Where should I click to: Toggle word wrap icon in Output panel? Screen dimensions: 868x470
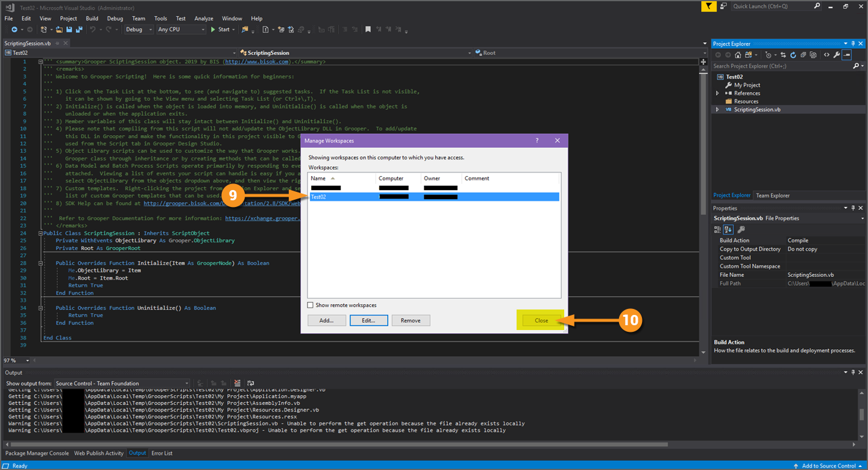[251, 383]
